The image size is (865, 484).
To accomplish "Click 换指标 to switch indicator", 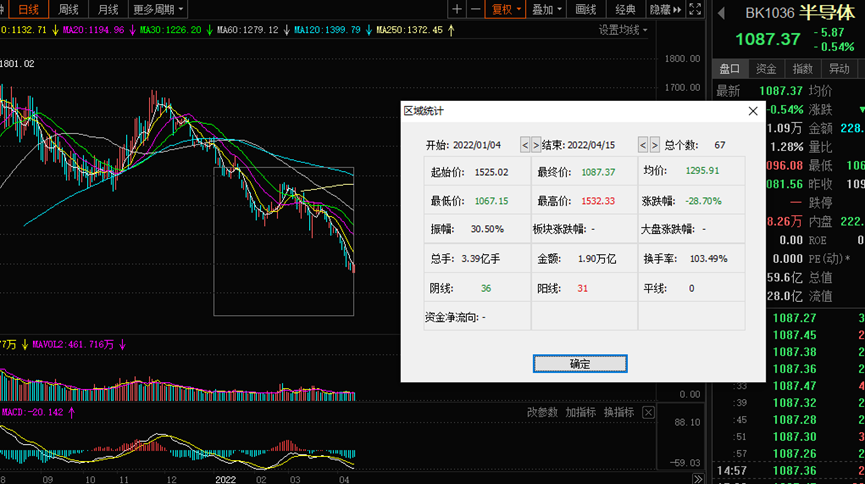I will coord(618,412).
